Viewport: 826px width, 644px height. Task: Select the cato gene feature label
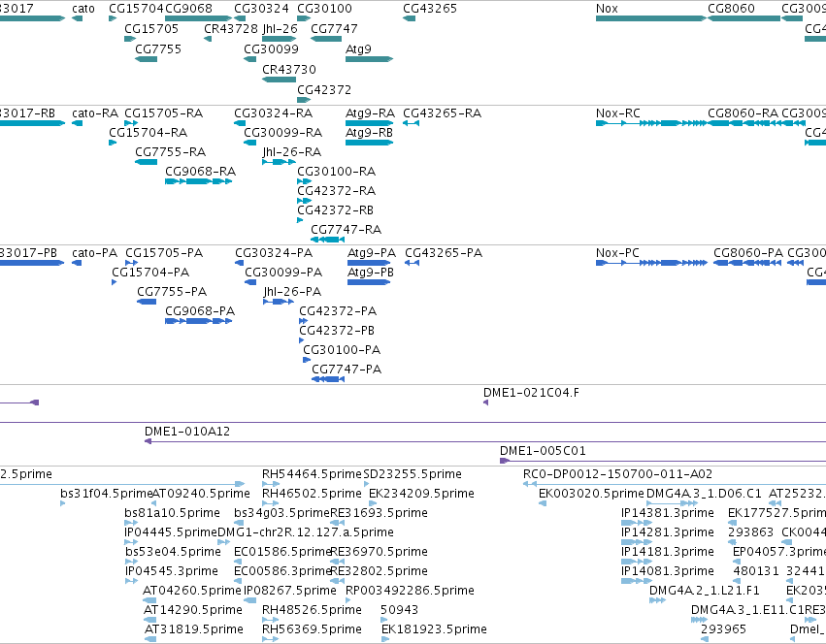pyautogui.click(x=83, y=9)
